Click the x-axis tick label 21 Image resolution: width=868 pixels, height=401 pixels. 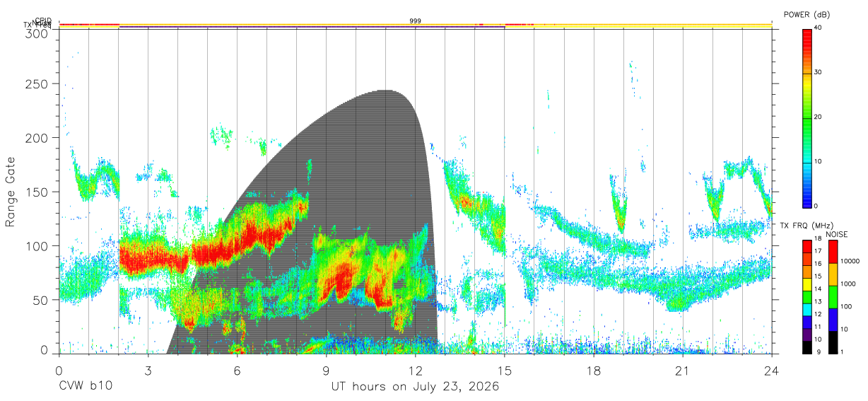click(682, 371)
